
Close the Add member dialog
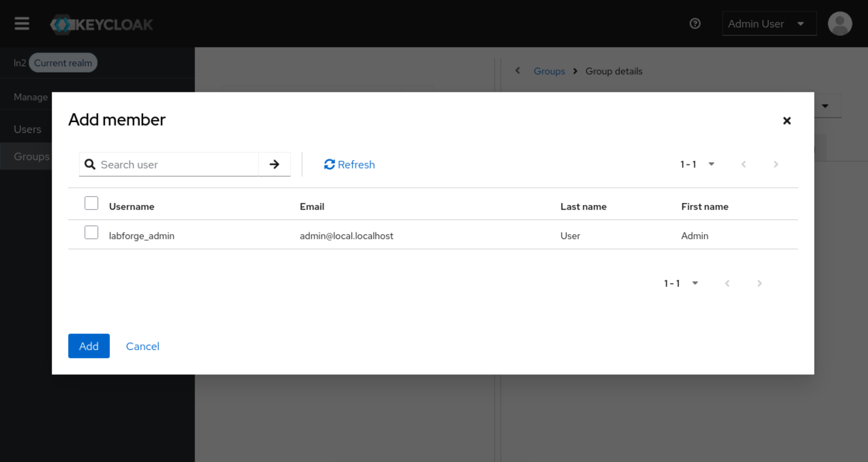tap(787, 120)
